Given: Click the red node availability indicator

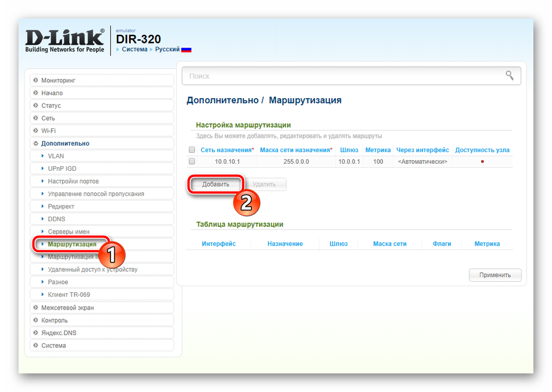Looking at the screenshot, I should [482, 161].
